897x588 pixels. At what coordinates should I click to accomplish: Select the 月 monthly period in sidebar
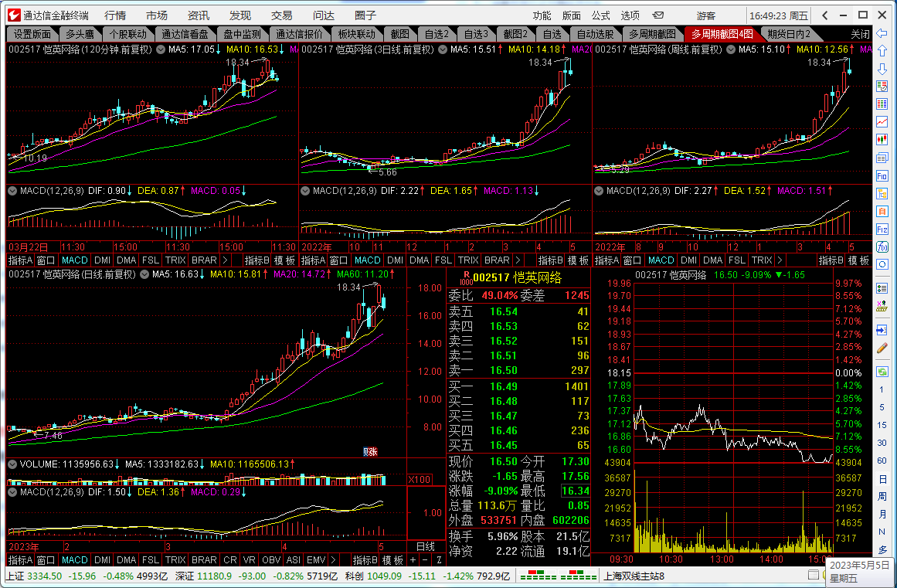tap(882, 515)
